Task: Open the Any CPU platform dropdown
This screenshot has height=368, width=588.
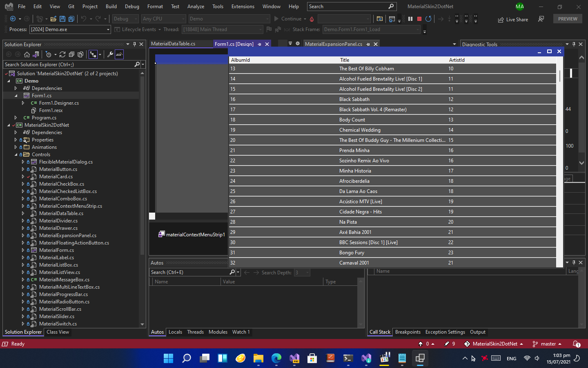Action: (163, 18)
